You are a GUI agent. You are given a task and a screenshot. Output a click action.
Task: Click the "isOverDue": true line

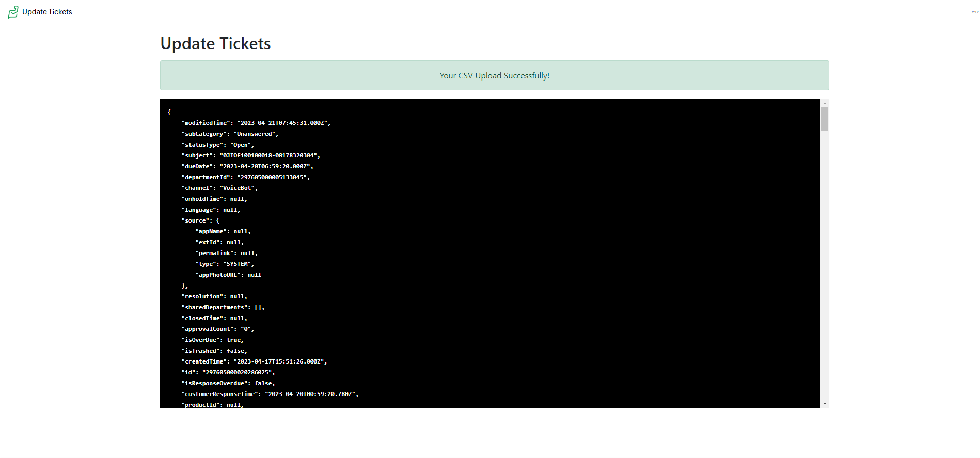[213, 340]
